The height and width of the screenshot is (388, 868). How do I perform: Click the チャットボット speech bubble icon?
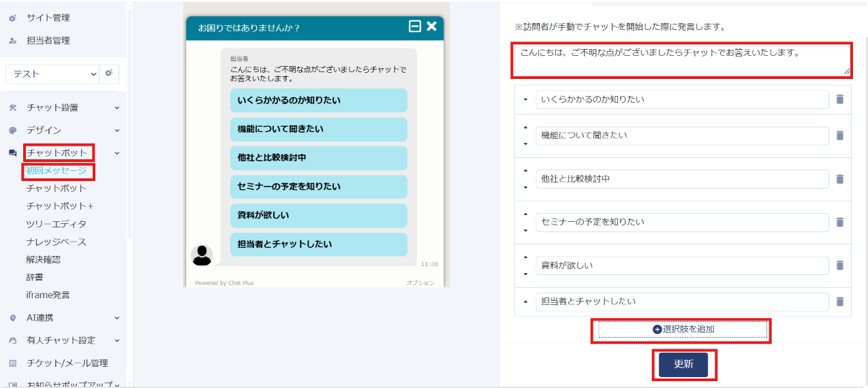(x=12, y=153)
